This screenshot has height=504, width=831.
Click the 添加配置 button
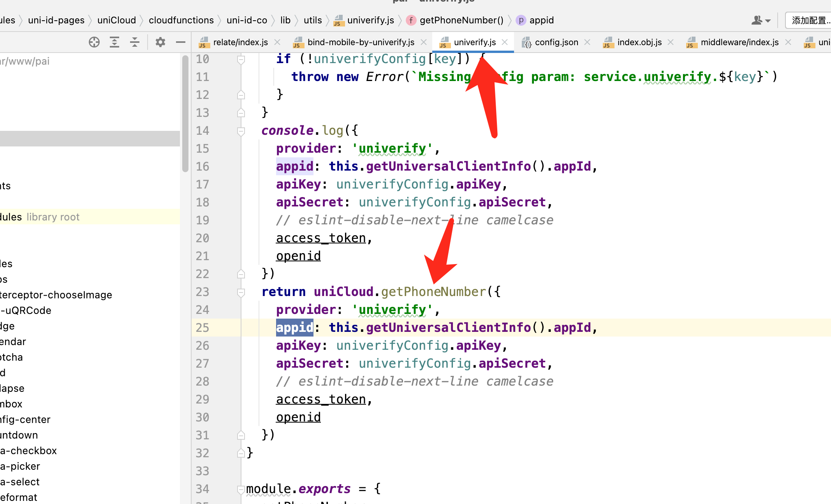coord(810,20)
